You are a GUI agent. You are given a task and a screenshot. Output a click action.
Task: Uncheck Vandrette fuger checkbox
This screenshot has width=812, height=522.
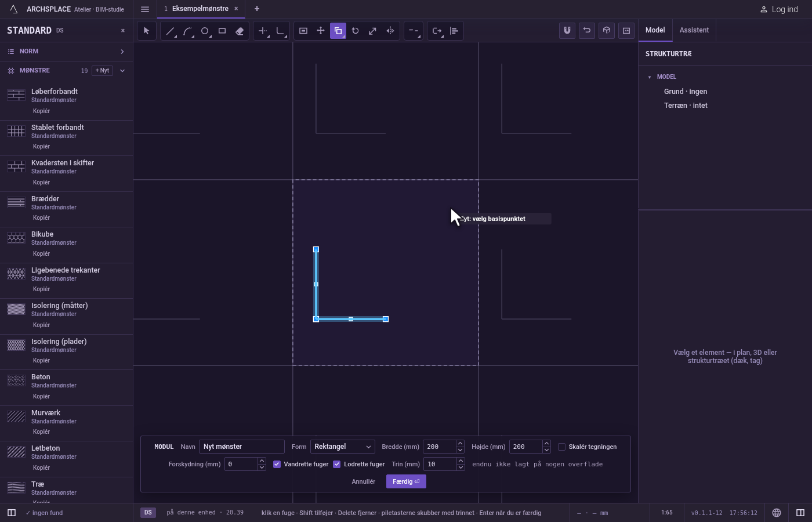click(277, 464)
